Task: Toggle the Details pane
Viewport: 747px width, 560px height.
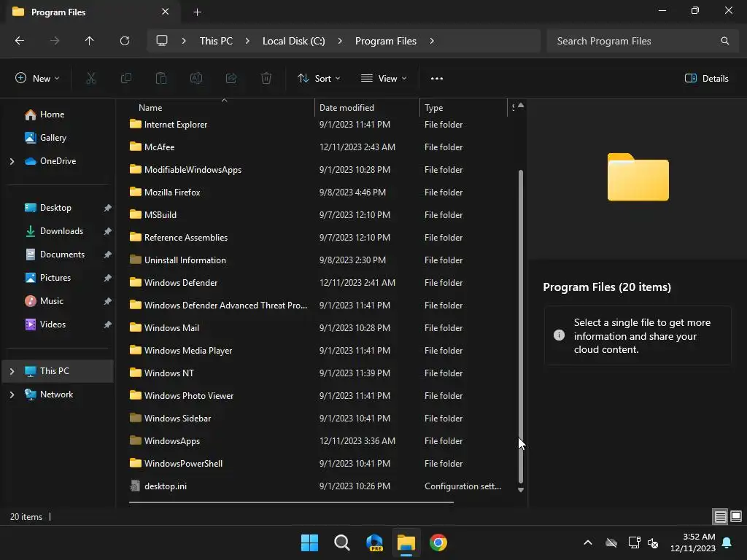Action: point(706,79)
